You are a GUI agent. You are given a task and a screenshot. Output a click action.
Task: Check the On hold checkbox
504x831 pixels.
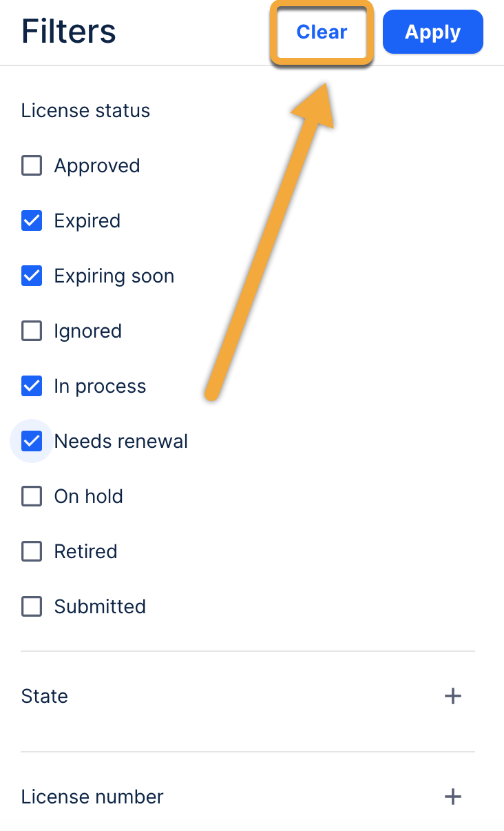(32, 497)
